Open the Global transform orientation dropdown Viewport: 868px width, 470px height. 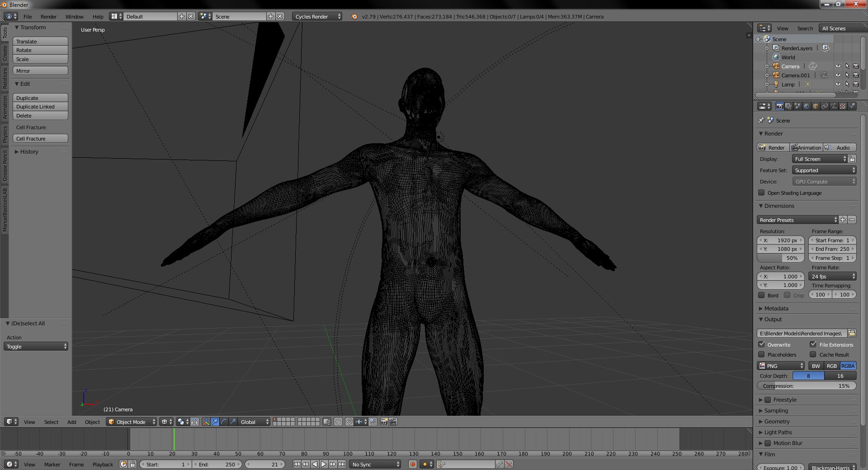(x=254, y=422)
